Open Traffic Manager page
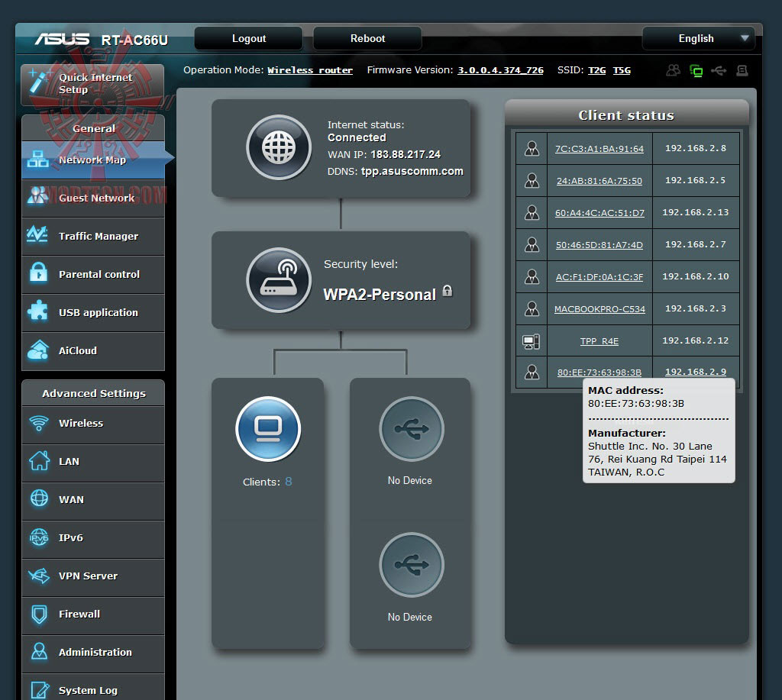782x700 pixels. click(92, 237)
